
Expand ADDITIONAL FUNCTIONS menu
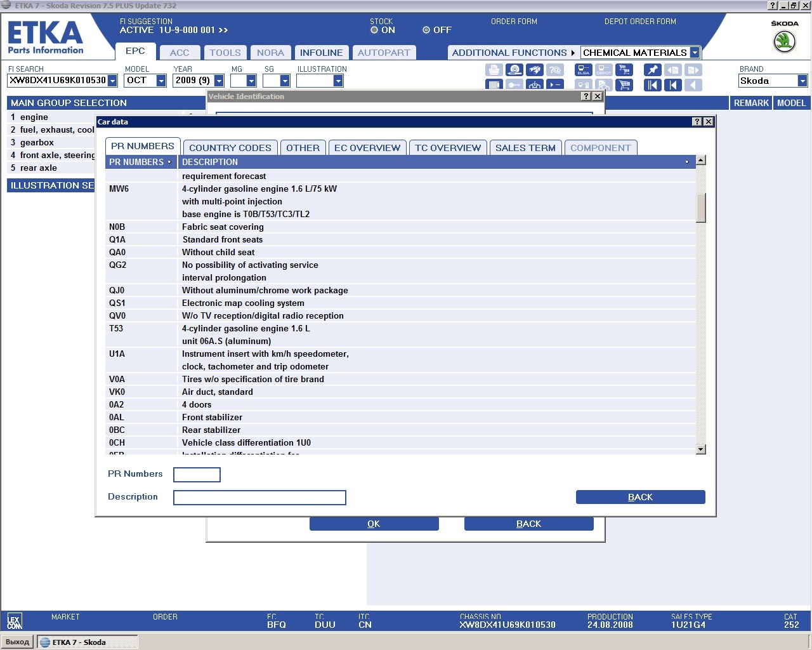click(513, 53)
